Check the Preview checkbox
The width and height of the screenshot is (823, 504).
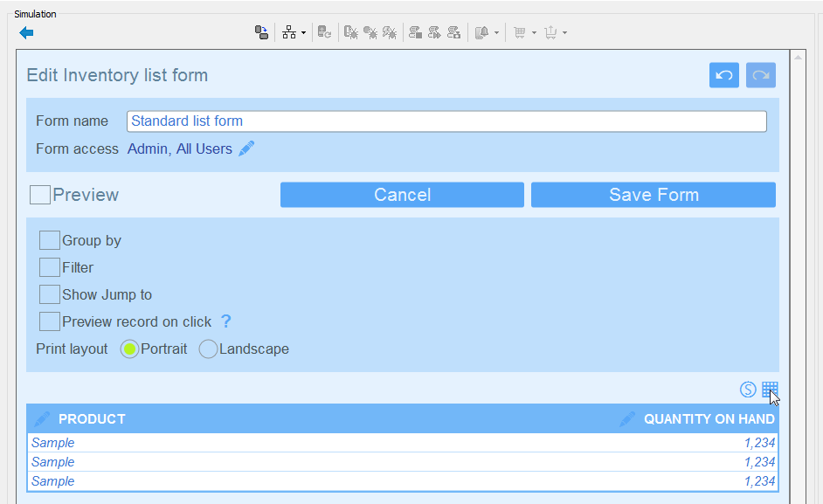tap(40, 195)
